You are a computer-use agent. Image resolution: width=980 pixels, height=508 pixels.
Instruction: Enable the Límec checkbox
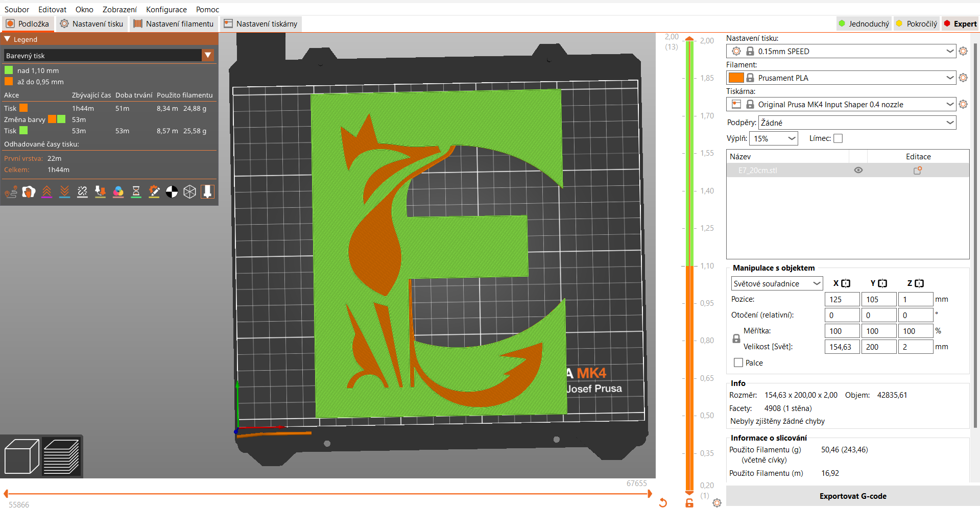838,138
